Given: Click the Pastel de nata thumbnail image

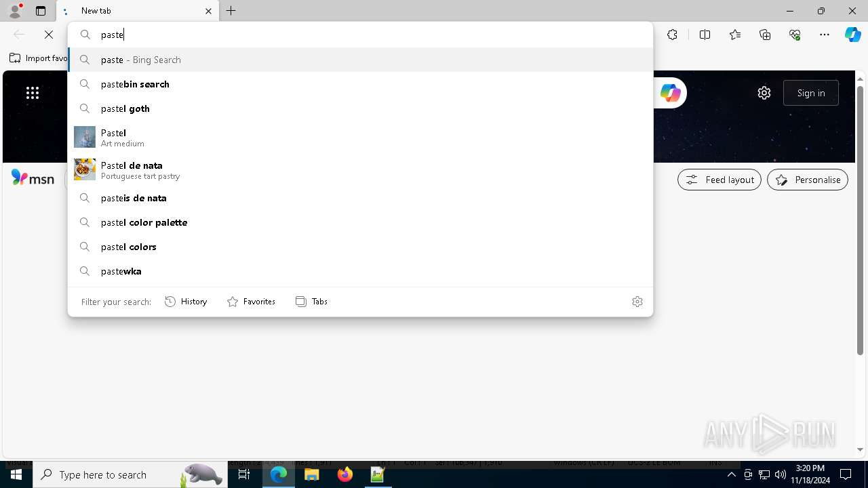Looking at the screenshot, I should 85,169.
